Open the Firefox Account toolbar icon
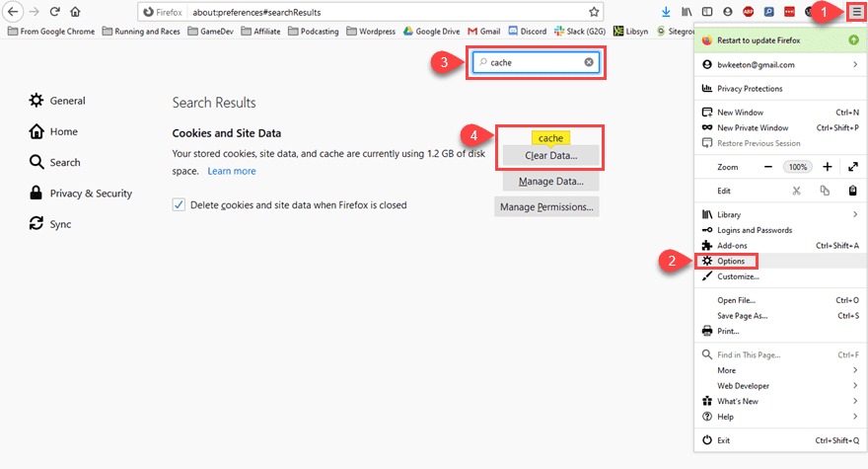 point(727,12)
